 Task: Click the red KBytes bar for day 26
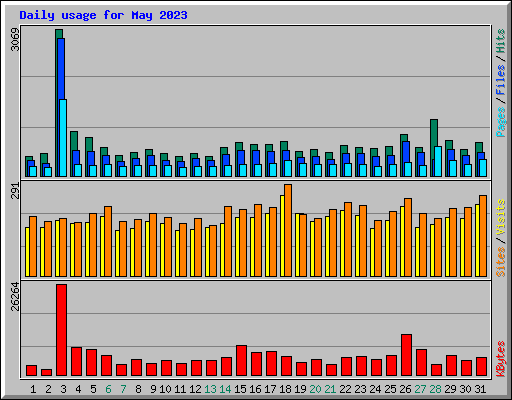tap(406, 355)
